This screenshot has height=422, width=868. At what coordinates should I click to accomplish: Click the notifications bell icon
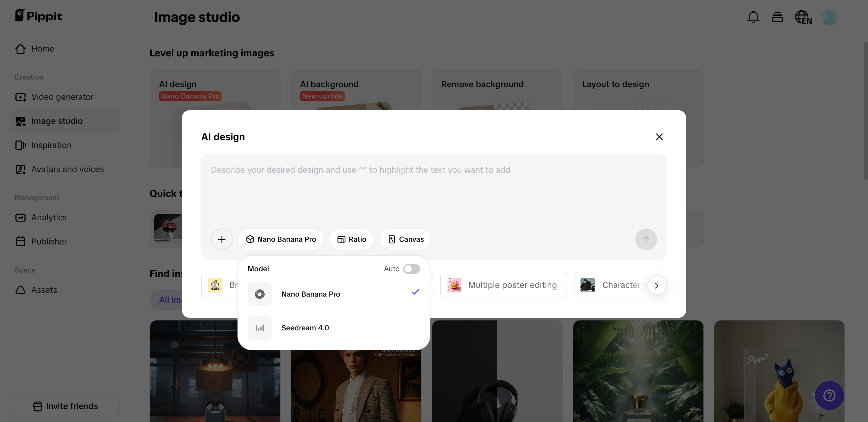tap(753, 17)
